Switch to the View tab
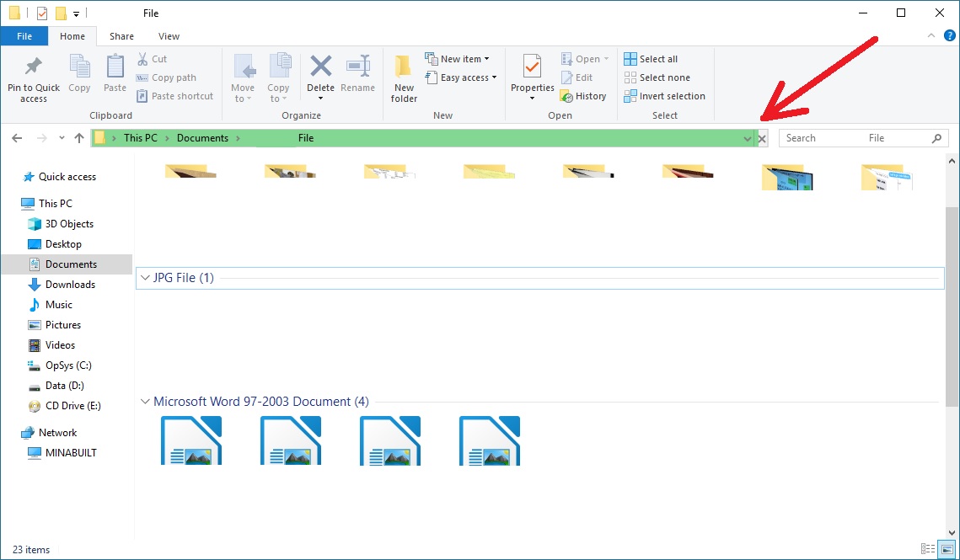The height and width of the screenshot is (560, 960). click(x=169, y=36)
